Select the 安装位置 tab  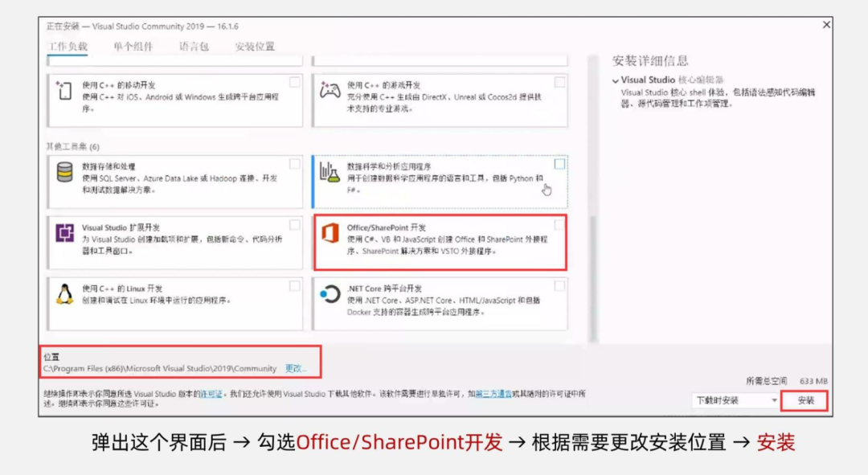click(x=255, y=47)
